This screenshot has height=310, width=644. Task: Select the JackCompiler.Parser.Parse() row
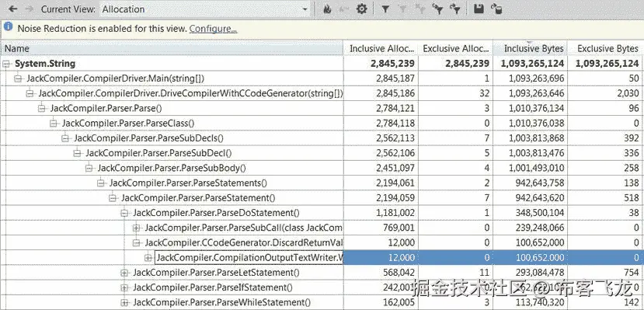pyautogui.click(x=322, y=109)
